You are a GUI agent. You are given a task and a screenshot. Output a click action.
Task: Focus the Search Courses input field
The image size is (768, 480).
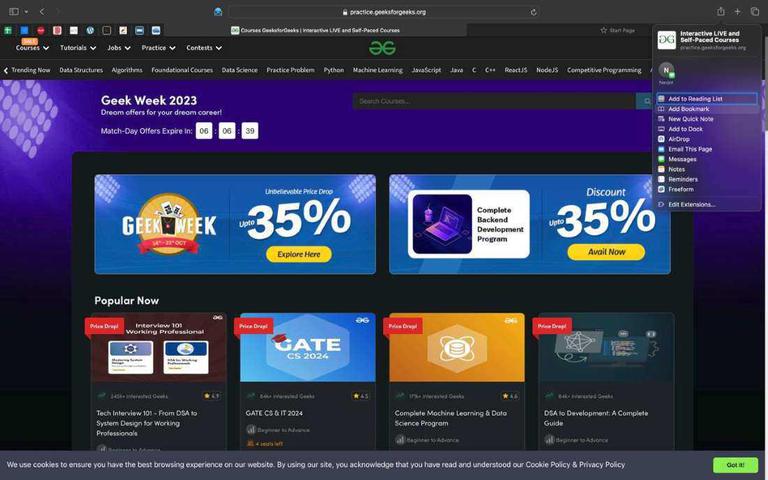494,101
